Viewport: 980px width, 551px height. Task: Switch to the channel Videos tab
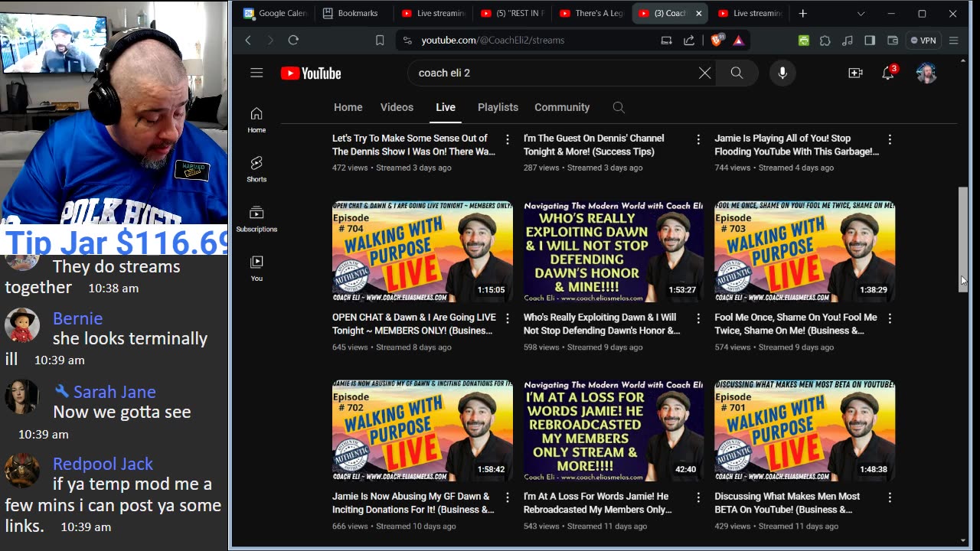click(397, 107)
